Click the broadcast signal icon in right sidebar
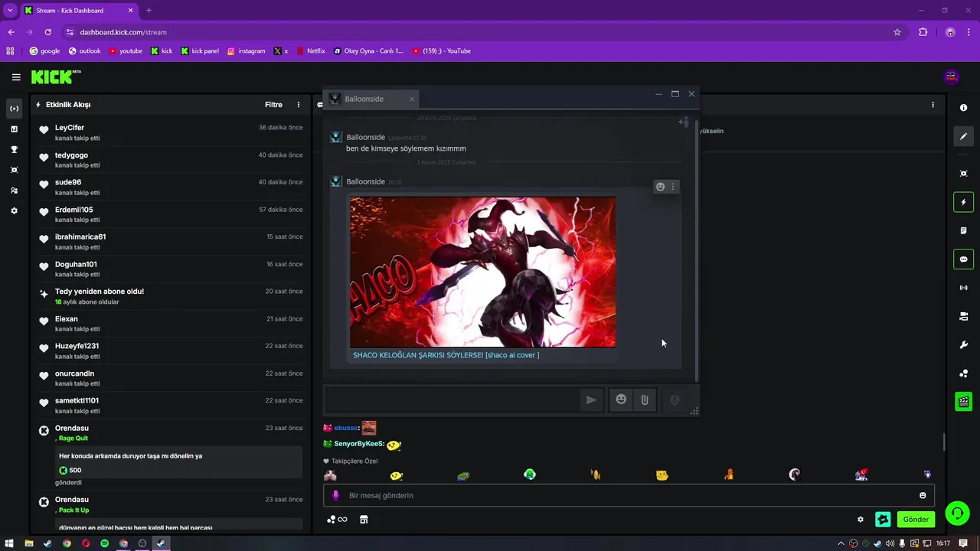Image resolution: width=980 pixels, height=551 pixels. (964, 288)
